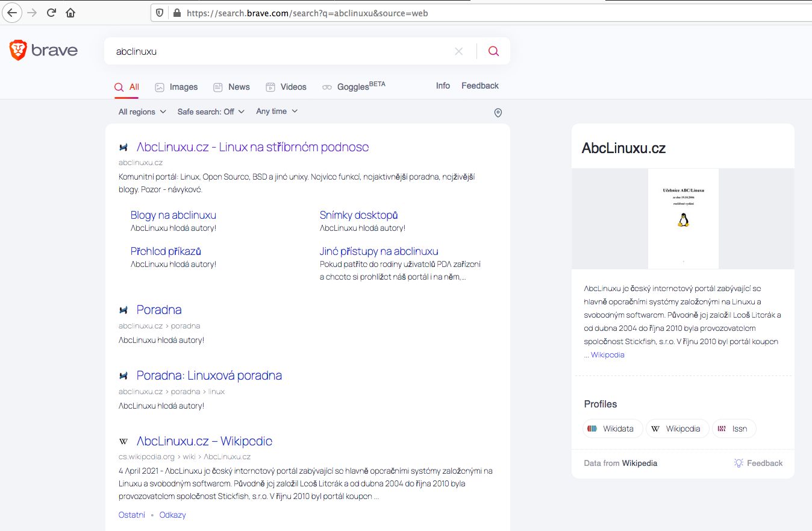Open the Přehled příkazů sublink

pos(166,251)
